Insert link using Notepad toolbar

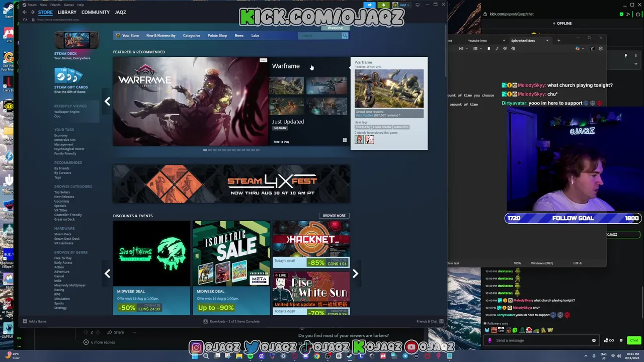tap(505, 49)
